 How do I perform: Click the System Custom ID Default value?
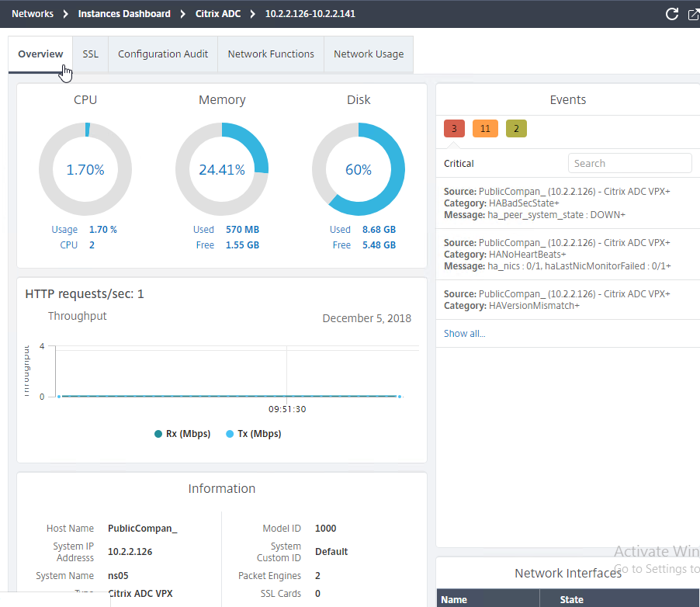[x=331, y=552]
